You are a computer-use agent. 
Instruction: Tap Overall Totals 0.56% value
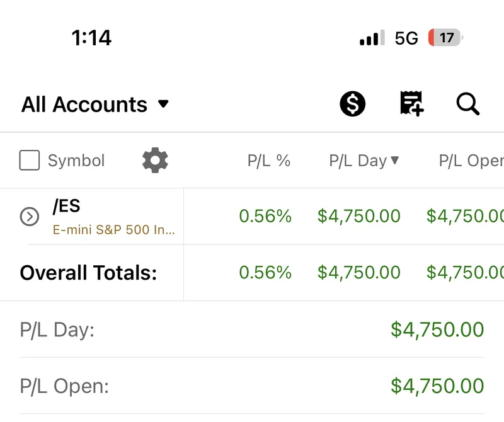pyautogui.click(x=265, y=272)
